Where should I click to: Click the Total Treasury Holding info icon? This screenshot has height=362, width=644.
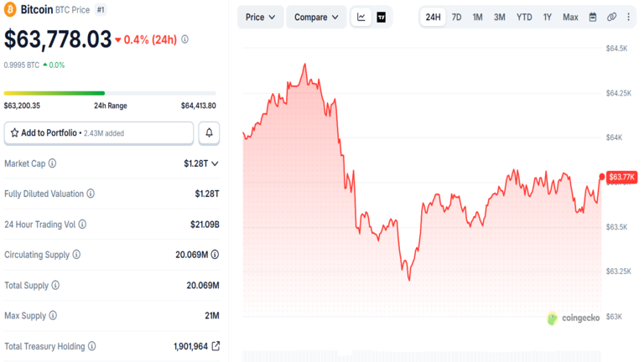(92, 346)
